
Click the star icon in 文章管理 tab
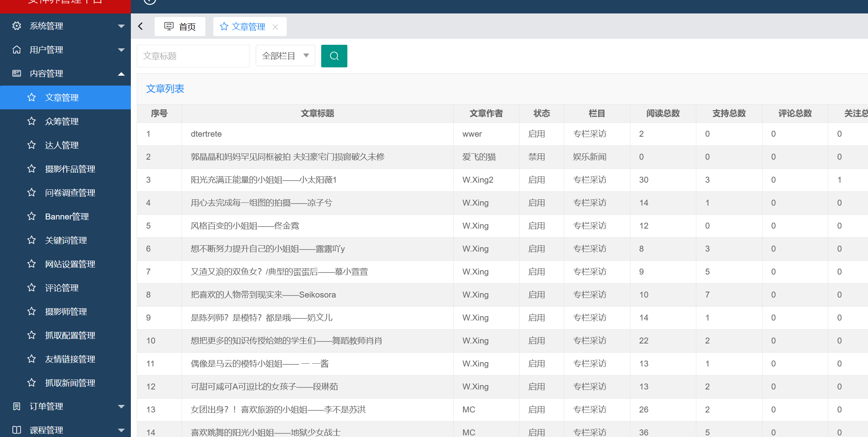pyautogui.click(x=224, y=26)
